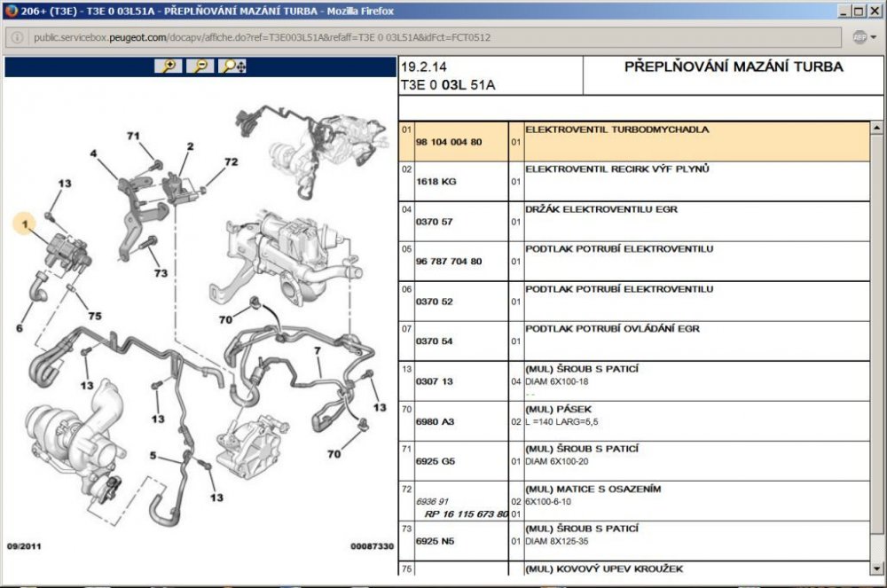Select row (MUL) MATICE S OSAZENÍM
The width and height of the screenshot is (887, 588).
tap(634, 501)
